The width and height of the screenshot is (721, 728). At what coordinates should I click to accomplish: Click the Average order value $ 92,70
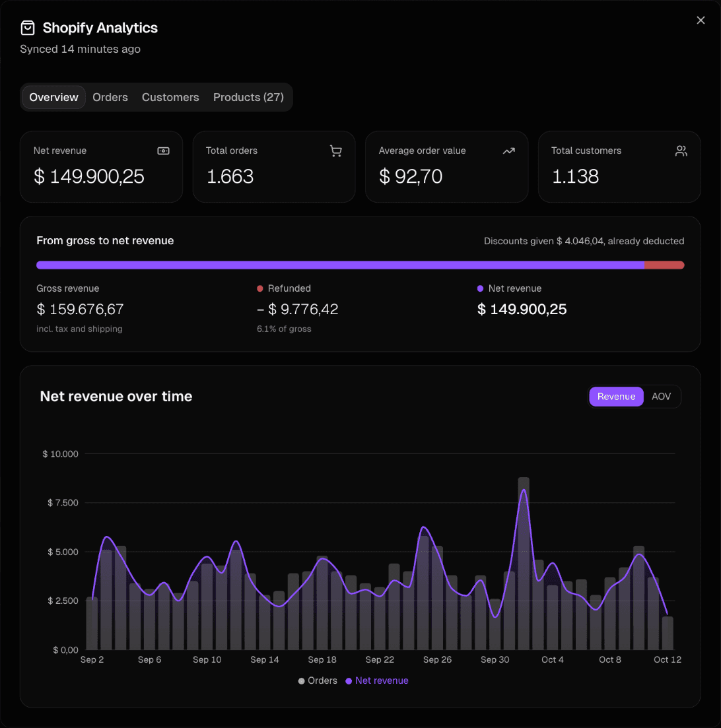click(411, 176)
